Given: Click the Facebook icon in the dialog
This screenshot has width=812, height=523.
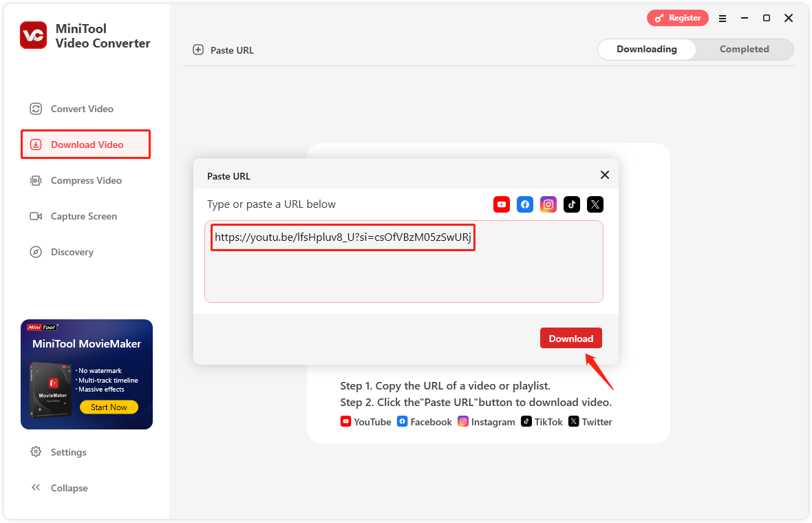Looking at the screenshot, I should tap(524, 204).
